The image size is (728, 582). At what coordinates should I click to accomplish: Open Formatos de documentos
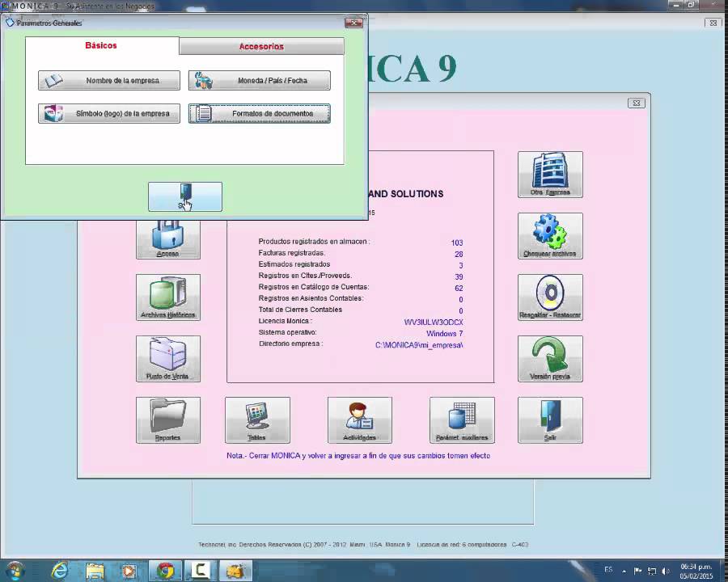pos(259,113)
